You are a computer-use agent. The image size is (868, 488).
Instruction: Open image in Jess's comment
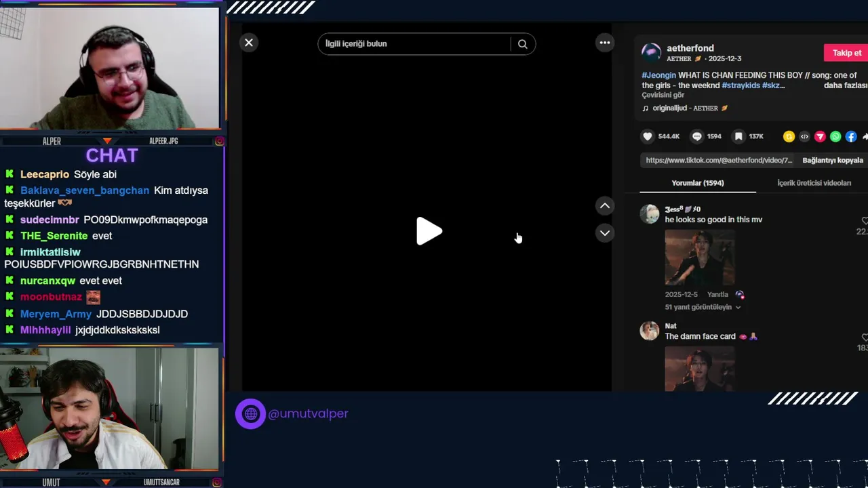tap(699, 258)
